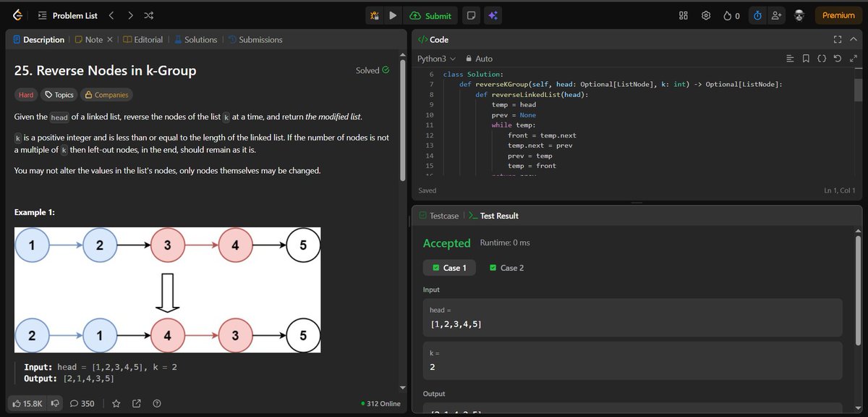Screen dimensions: 868x417
Task: Switch to the Description tab
Action: [39, 40]
